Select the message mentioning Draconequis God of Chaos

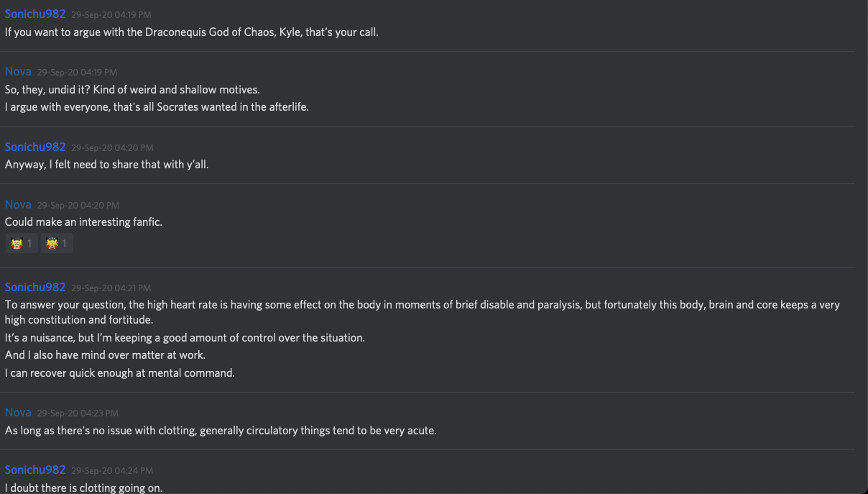click(191, 32)
